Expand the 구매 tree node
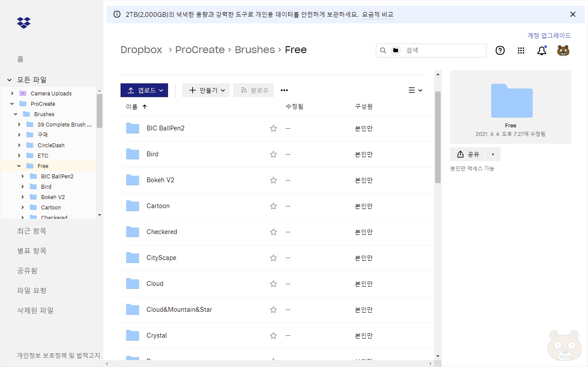Viewport: 588px width, 367px height. pyautogui.click(x=19, y=135)
